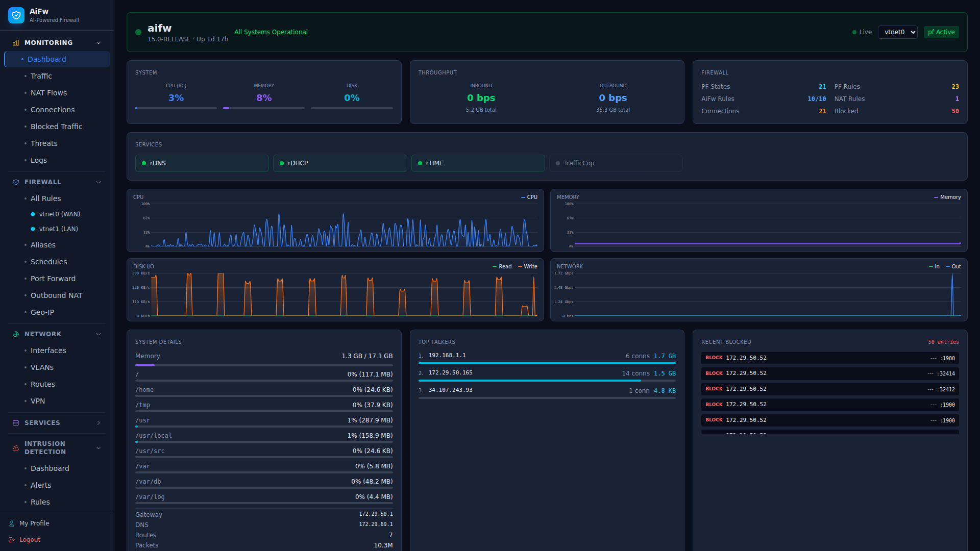Screen dimensions: 980x551
Task: Open the vtnet0 interface dropdown
Action: pyautogui.click(x=897, y=32)
